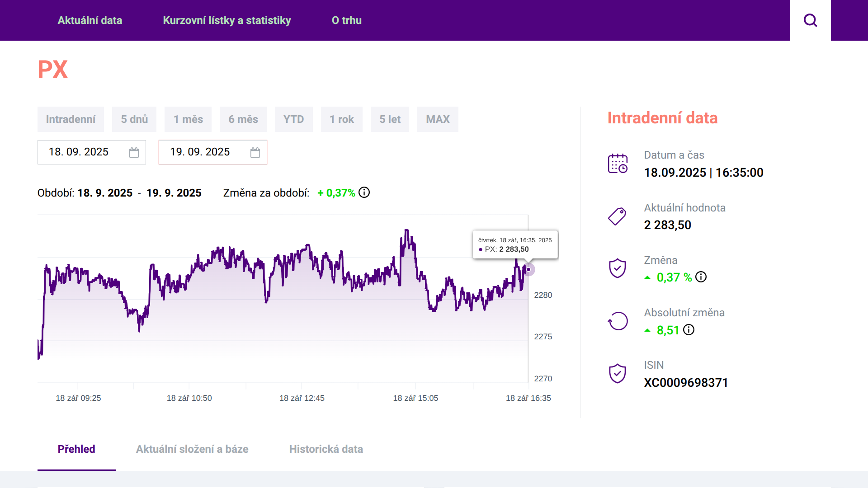The image size is (868, 488).
Task: Switch to Aktuální složení a báze tab
Action: point(192,449)
